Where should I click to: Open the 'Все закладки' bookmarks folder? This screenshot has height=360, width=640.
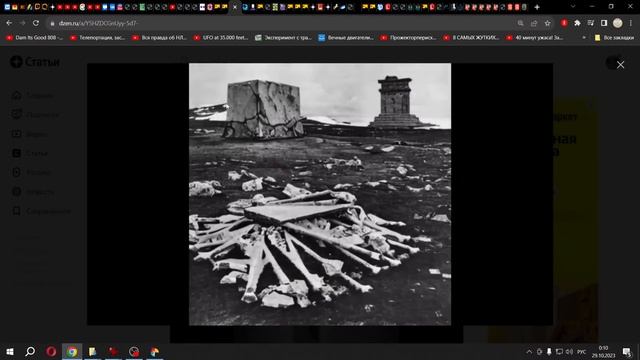(614, 38)
